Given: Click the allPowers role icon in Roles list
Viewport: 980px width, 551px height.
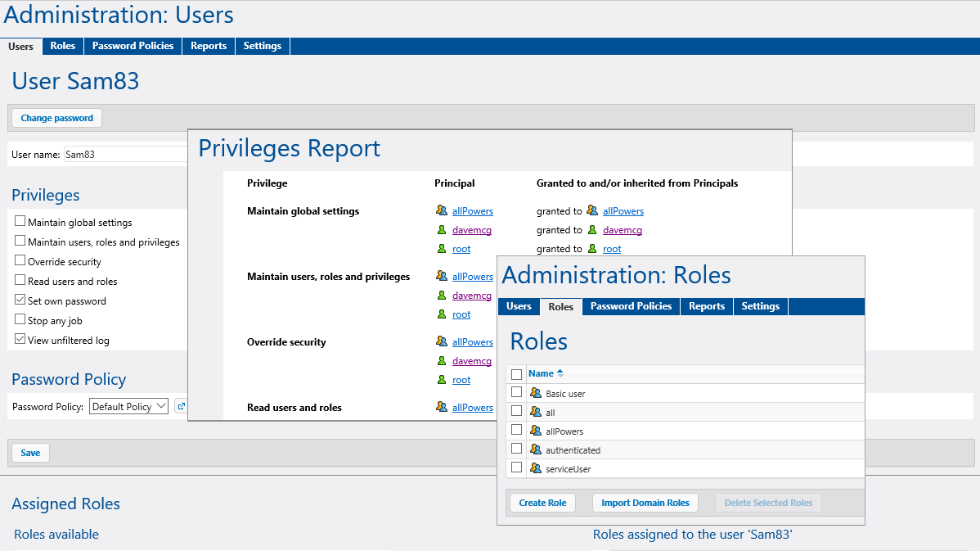Looking at the screenshot, I should [536, 431].
